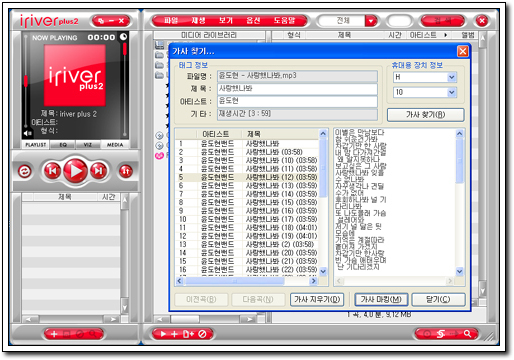This screenshot has height=360, width=514.
Task: Click the 가사 찾기(B) search lyrics button
Action: 425,115
